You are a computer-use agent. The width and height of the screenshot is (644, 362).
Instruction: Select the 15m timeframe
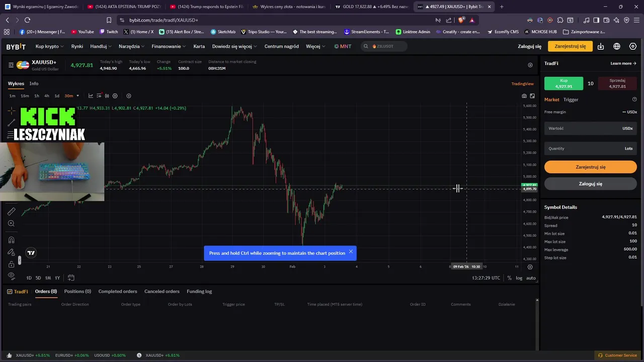(x=25, y=96)
